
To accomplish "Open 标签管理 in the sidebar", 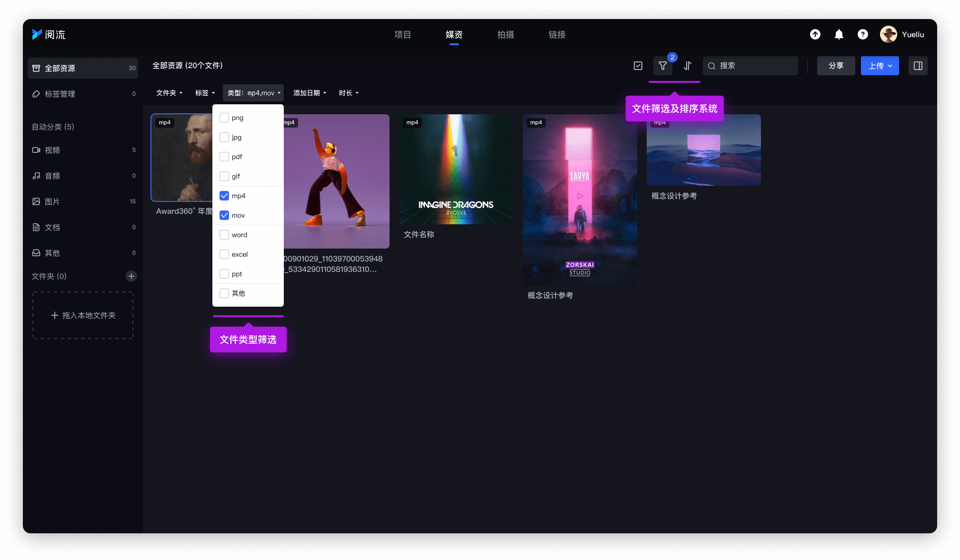I will (83, 94).
